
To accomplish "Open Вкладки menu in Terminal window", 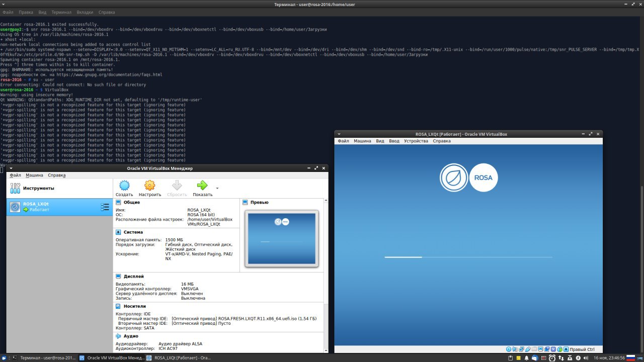I will tap(85, 12).
